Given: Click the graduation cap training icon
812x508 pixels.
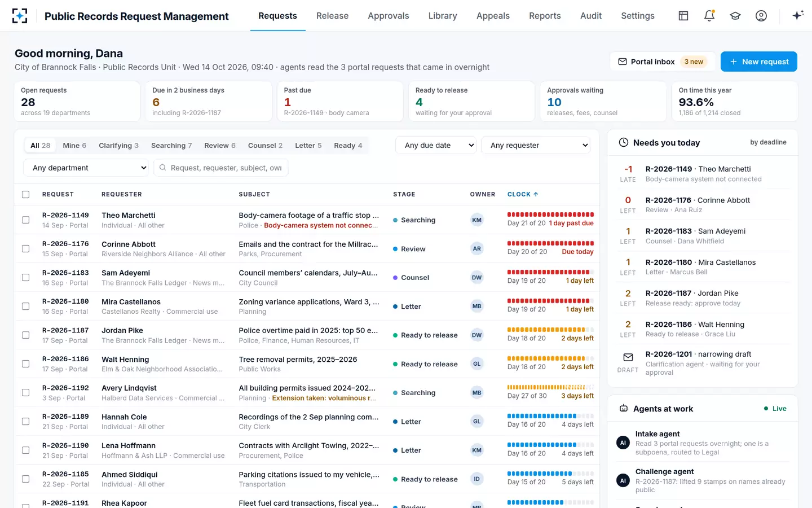Looking at the screenshot, I should (735, 16).
